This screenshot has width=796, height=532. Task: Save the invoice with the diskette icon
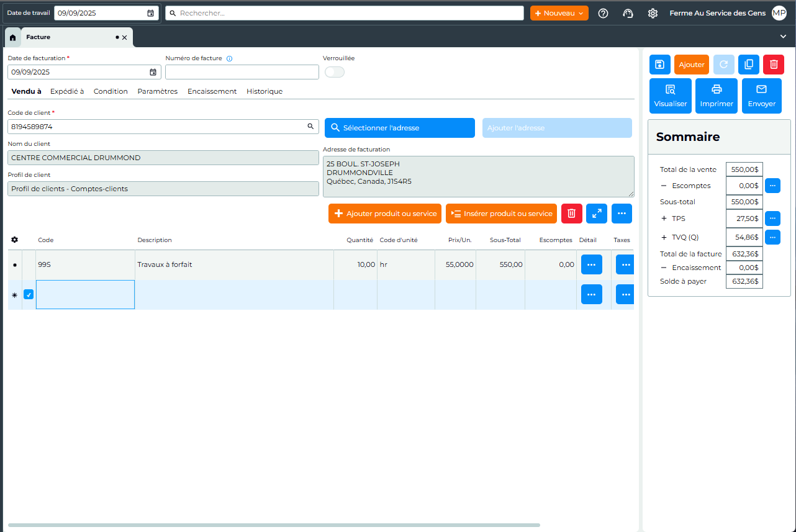[659, 65]
